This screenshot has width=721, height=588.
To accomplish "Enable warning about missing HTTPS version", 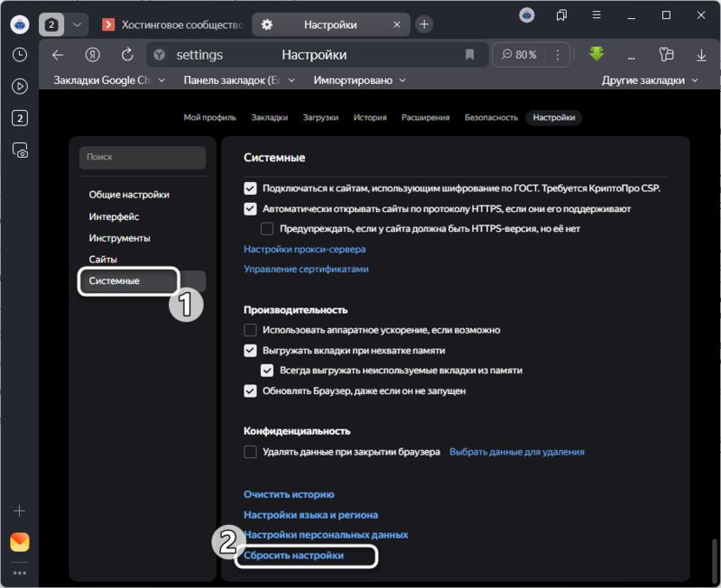I will [267, 229].
